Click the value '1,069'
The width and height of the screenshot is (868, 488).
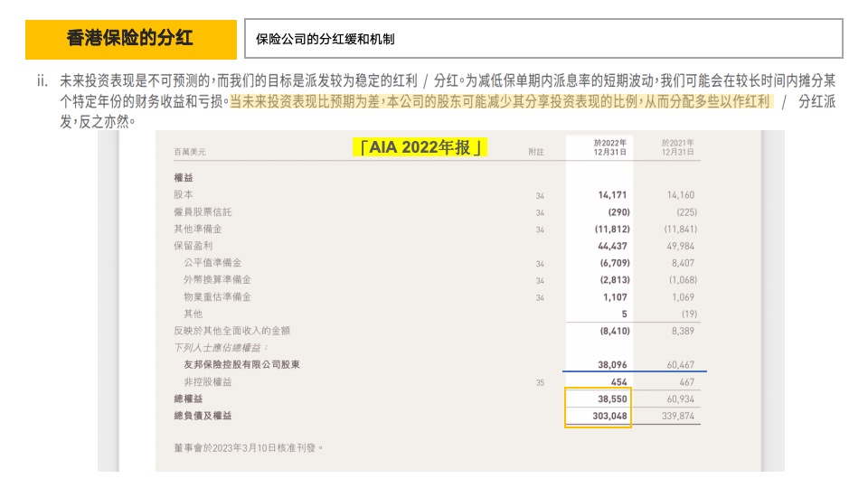pyautogui.click(x=684, y=297)
